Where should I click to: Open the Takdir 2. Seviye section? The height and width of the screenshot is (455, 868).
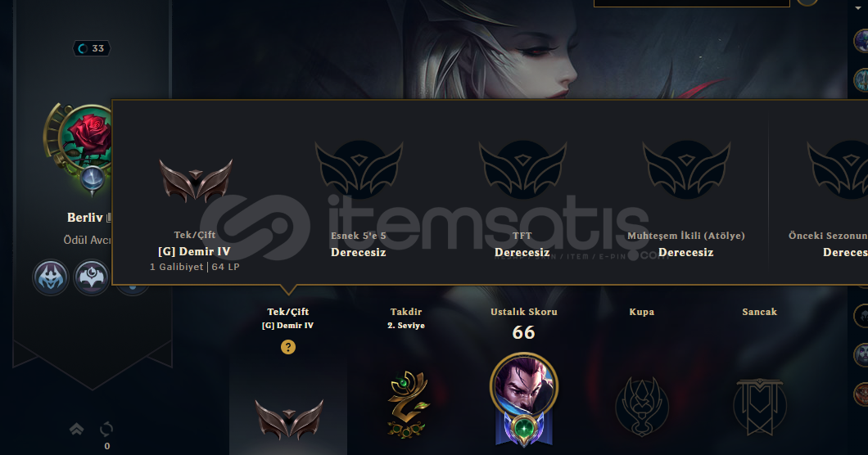(406, 318)
